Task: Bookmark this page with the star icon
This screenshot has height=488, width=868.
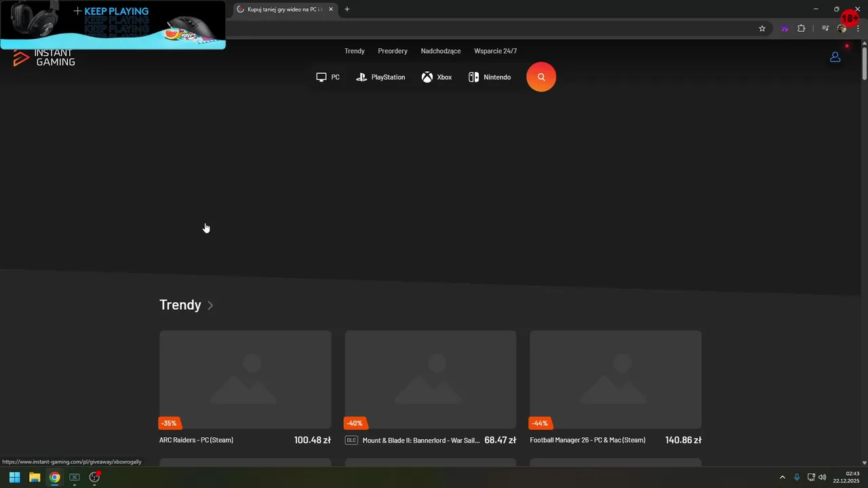Action: (762, 28)
